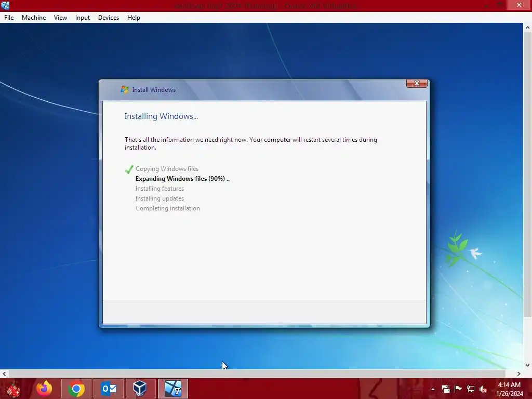Click the vertical scrollbar down arrow
Screen dimensions: 532x399
coord(527,365)
